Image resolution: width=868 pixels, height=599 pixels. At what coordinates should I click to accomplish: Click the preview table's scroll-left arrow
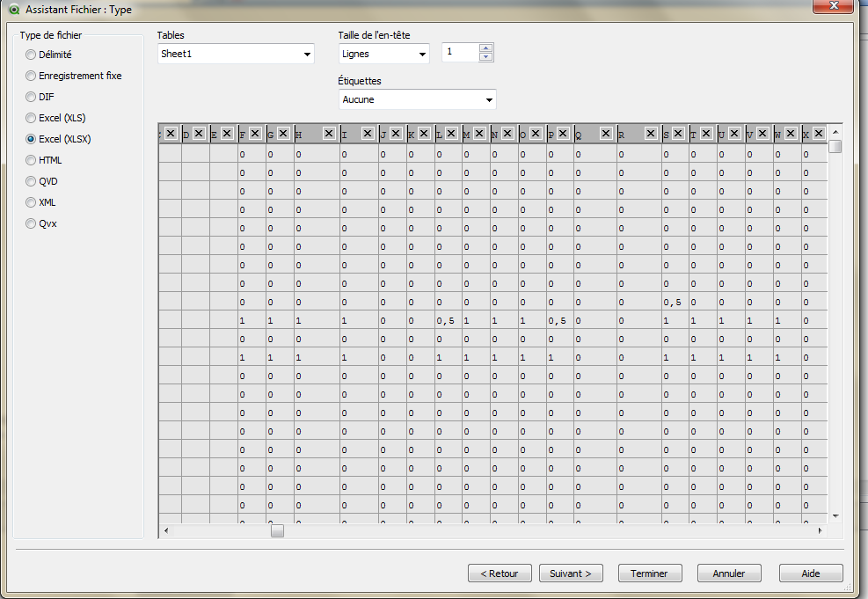click(x=166, y=531)
